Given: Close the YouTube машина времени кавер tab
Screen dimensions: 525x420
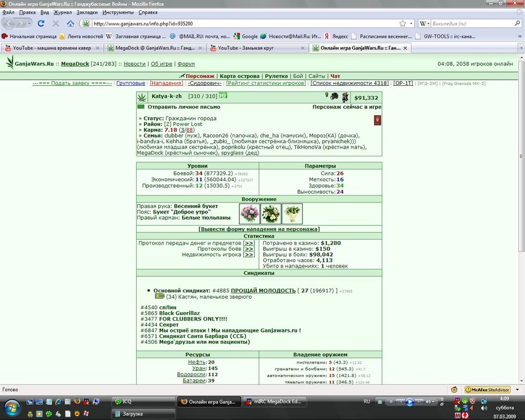Looking at the screenshot, I should (x=98, y=48).
